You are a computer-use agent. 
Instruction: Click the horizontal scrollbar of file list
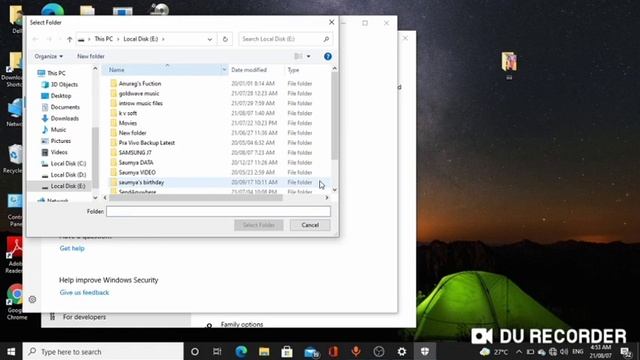[196, 198]
